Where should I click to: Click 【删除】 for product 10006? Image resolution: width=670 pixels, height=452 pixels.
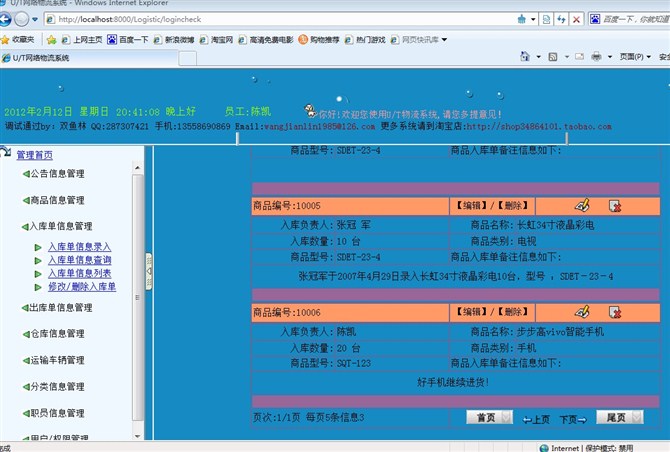513,312
